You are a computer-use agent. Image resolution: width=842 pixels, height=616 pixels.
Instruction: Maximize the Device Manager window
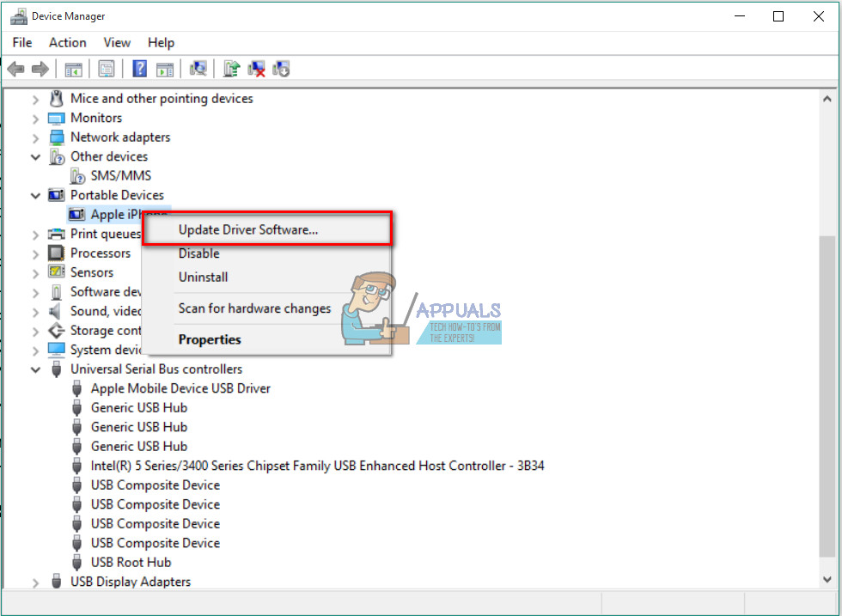point(778,16)
